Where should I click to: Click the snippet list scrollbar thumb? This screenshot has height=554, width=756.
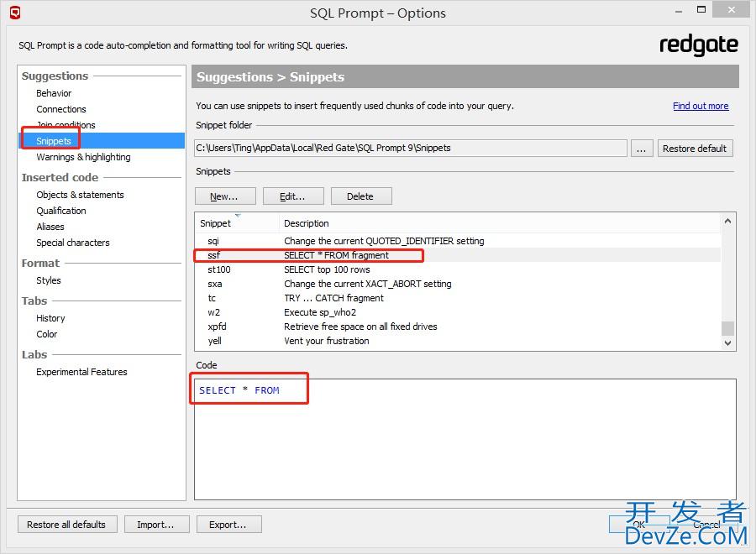coord(728,328)
